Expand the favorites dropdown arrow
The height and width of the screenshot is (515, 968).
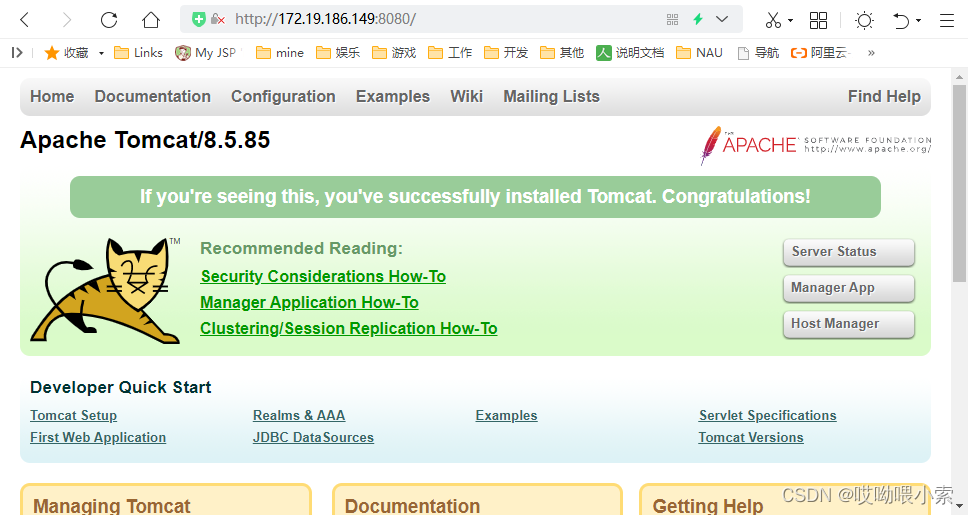[101, 53]
